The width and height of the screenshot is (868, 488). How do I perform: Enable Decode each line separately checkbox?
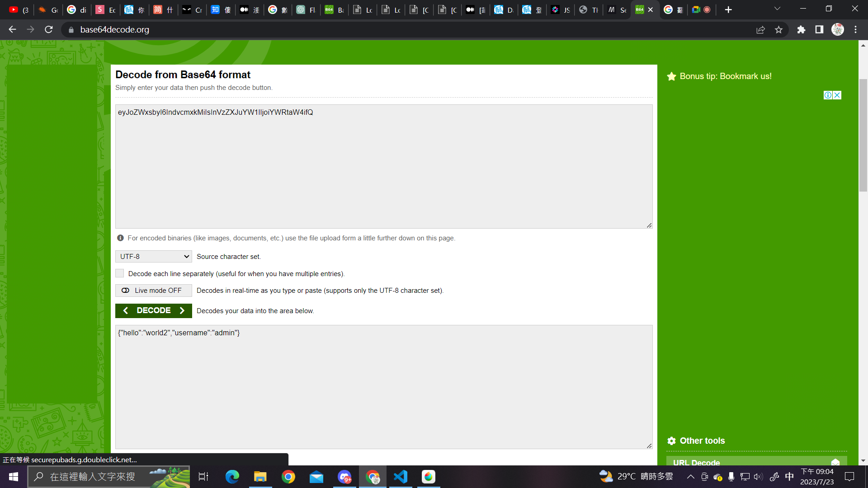pyautogui.click(x=120, y=273)
